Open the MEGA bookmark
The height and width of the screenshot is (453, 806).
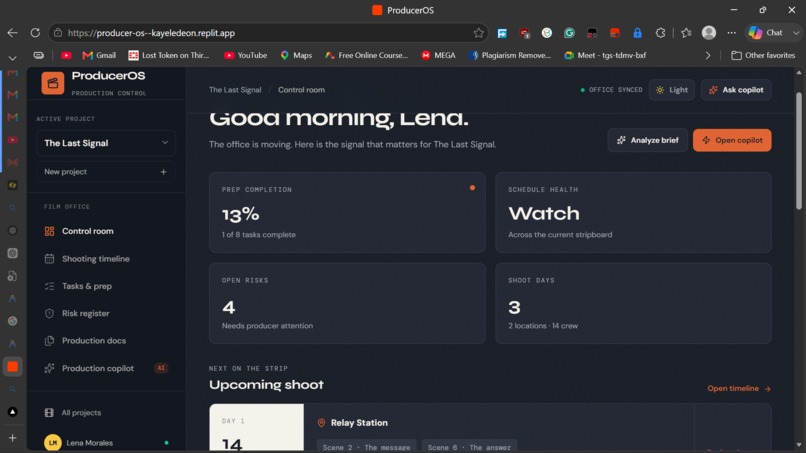pyautogui.click(x=438, y=55)
